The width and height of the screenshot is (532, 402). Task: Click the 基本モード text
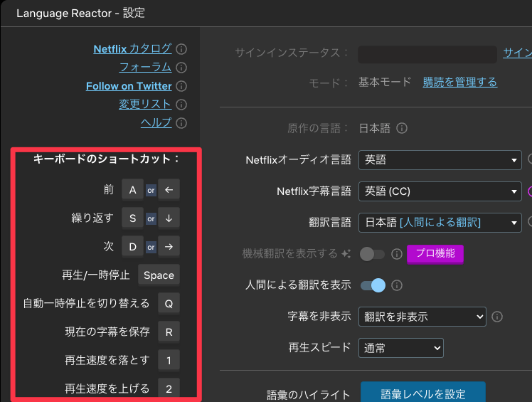[385, 82]
